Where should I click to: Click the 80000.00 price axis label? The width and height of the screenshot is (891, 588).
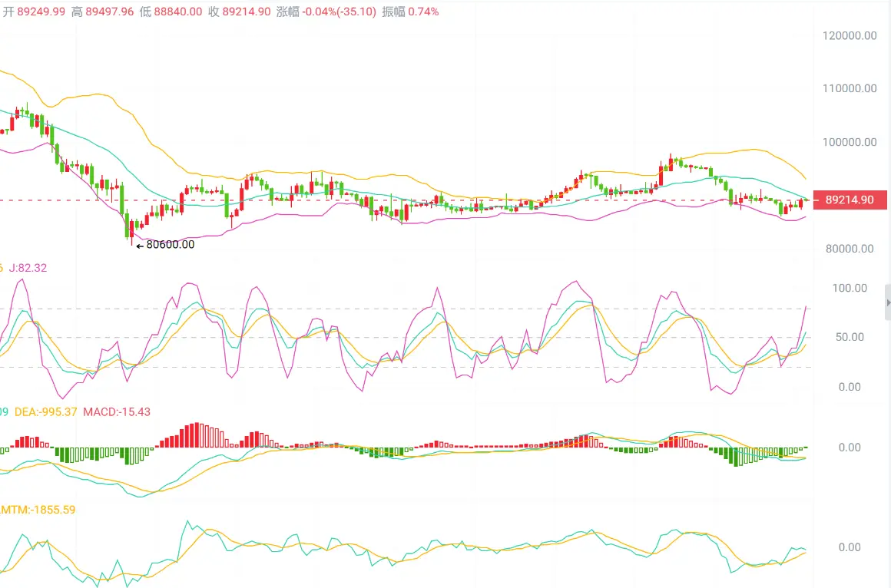coord(850,249)
